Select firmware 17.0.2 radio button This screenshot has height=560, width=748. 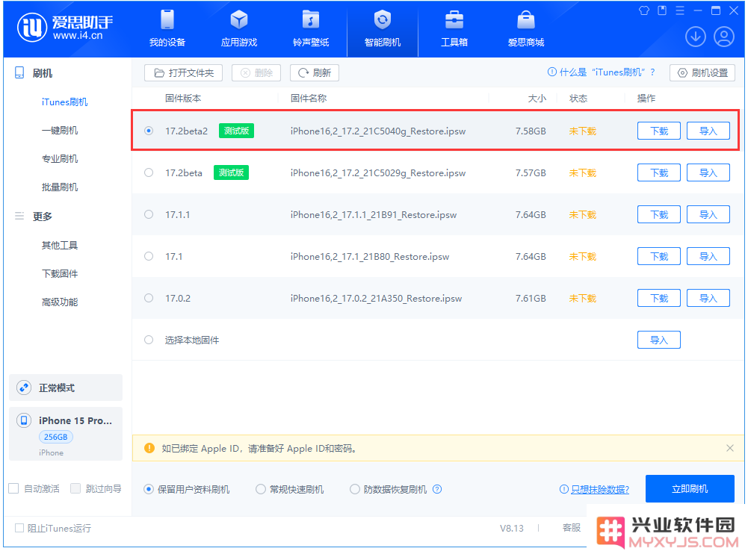point(149,298)
